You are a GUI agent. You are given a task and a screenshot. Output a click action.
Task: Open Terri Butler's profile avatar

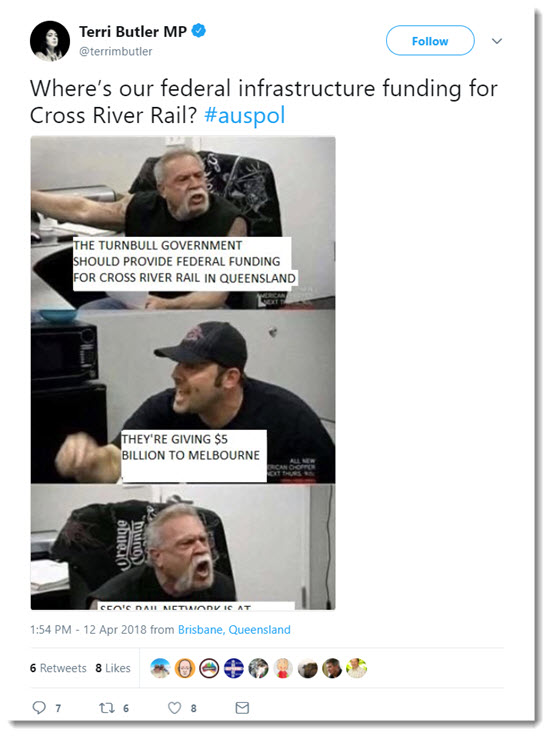tap(50, 41)
